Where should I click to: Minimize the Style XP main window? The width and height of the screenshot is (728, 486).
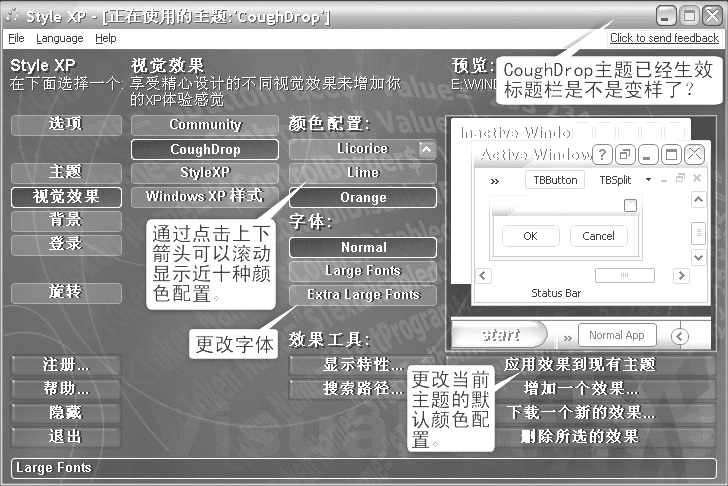coord(665,16)
